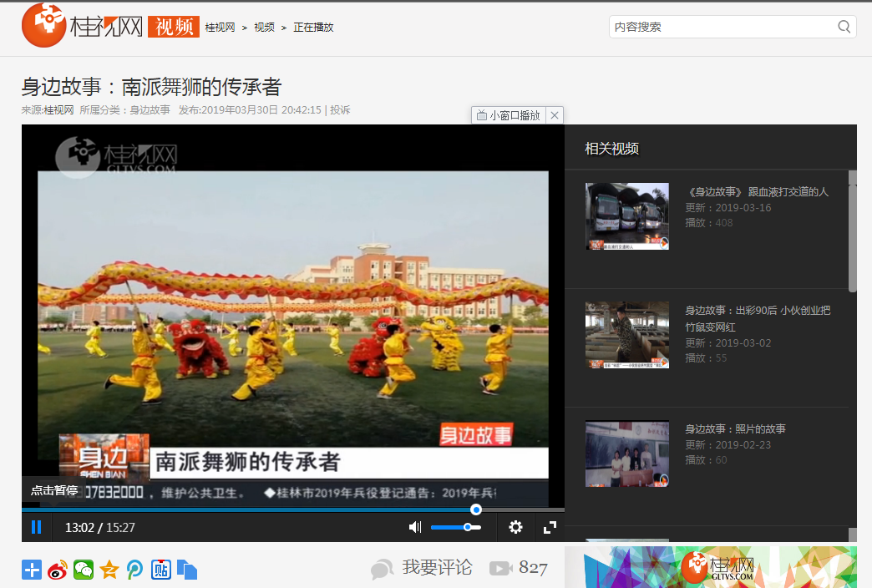Screen dimensions: 872x588
Task: Share to QQ Zone star icon
Action: pos(109,570)
